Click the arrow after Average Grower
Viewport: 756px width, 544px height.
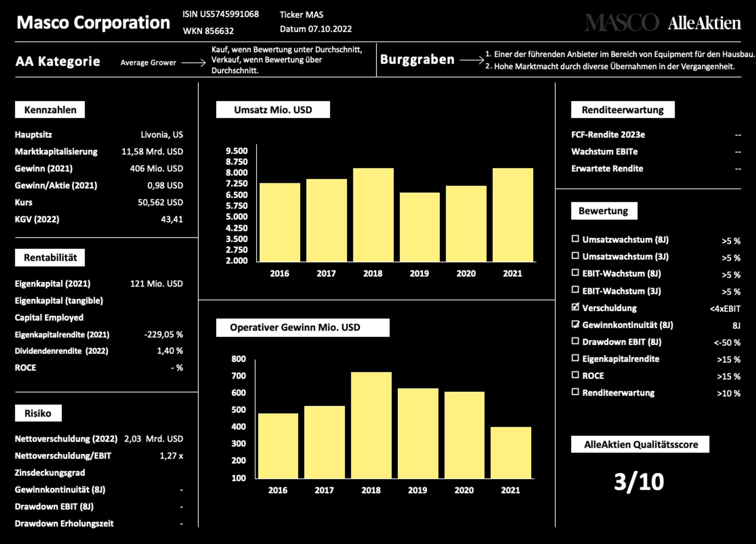pyautogui.click(x=193, y=62)
